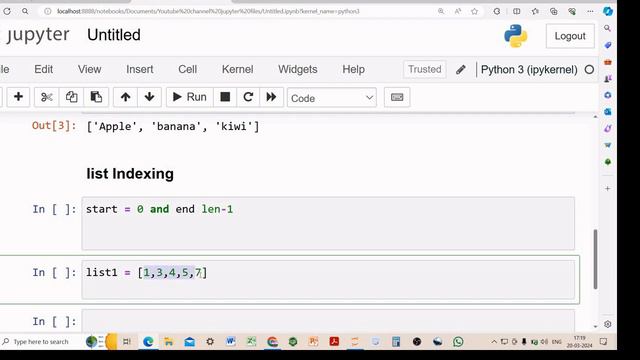Image resolution: width=640 pixels, height=360 pixels.
Task: Click the cell containing list1 = [1,3,4,5,7]
Action: point(328,280)
